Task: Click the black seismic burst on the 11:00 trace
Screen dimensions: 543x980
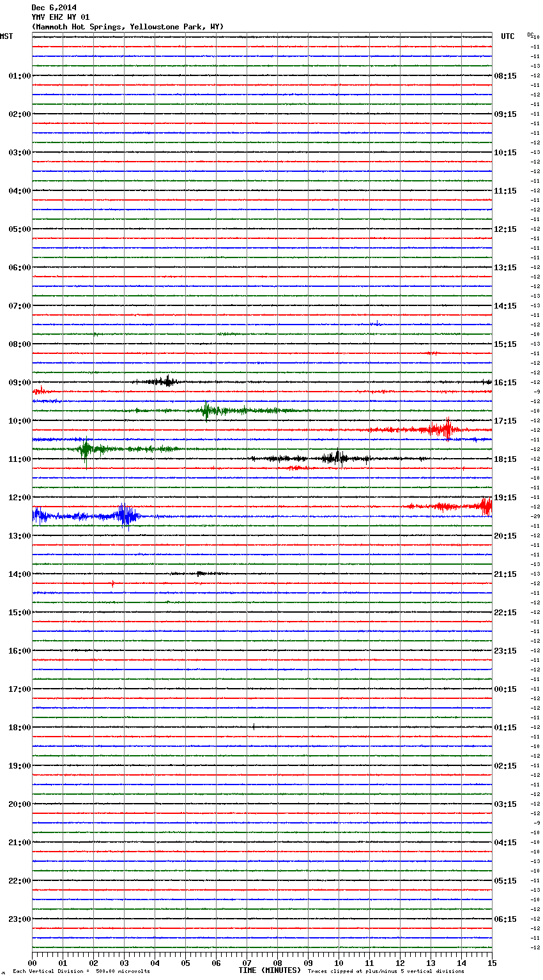Action: point(337,457)
